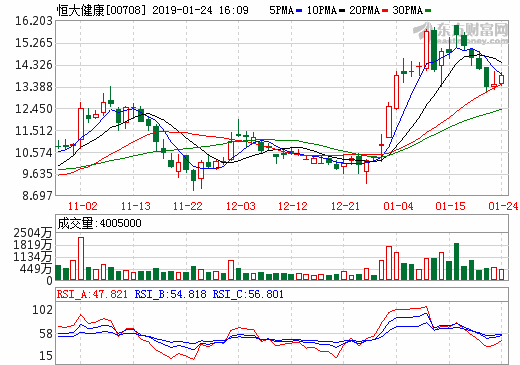The height and width of the screenshot is (365, 520).
Task: Click the RSI_C:56.801 indicator label
Action: 248,294
